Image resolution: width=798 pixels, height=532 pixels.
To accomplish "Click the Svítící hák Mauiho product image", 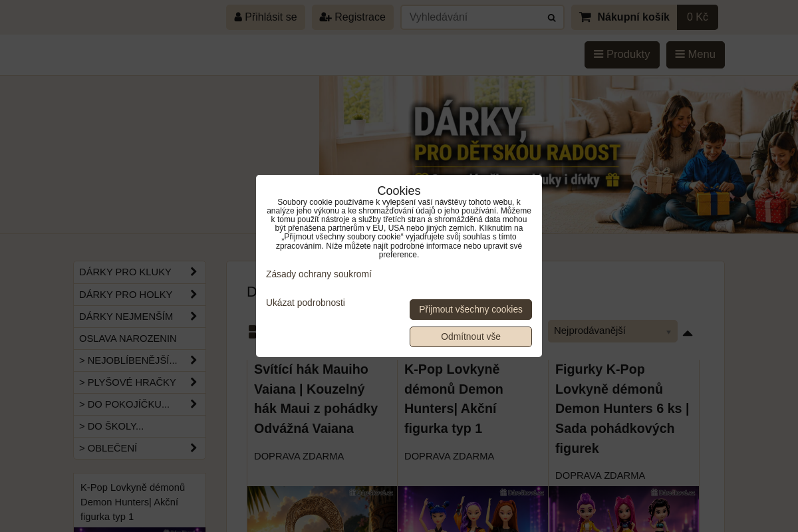I will click(322, 509).
